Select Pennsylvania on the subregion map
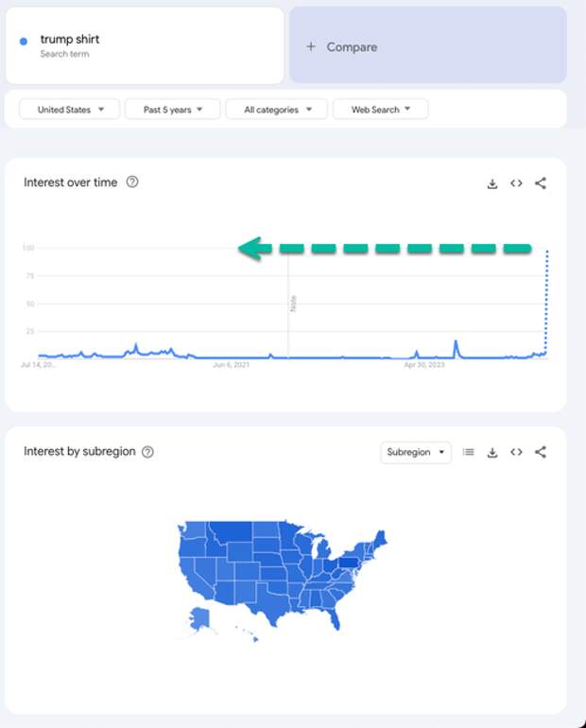586x728 pixels. (348, 563)
